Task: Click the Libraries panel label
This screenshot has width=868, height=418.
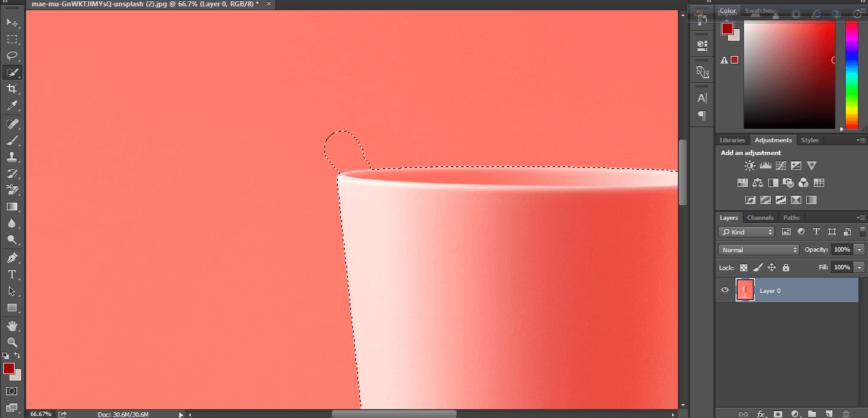Action: [x=732, y=140]
